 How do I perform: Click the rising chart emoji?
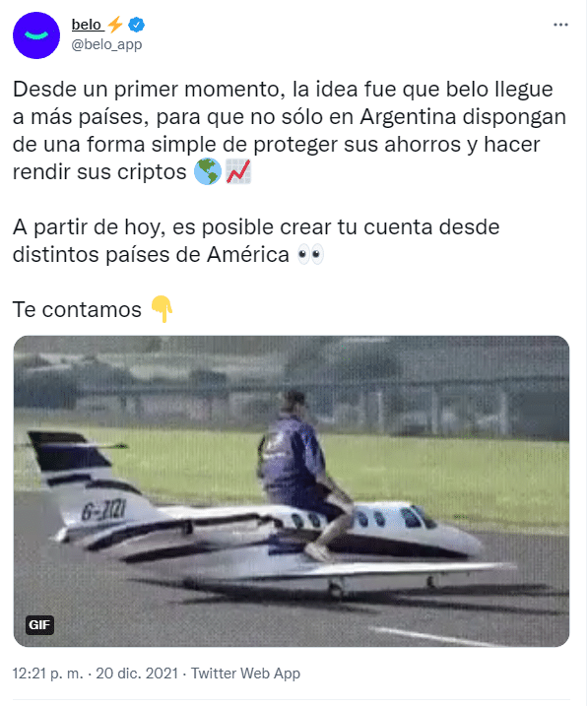237,171
